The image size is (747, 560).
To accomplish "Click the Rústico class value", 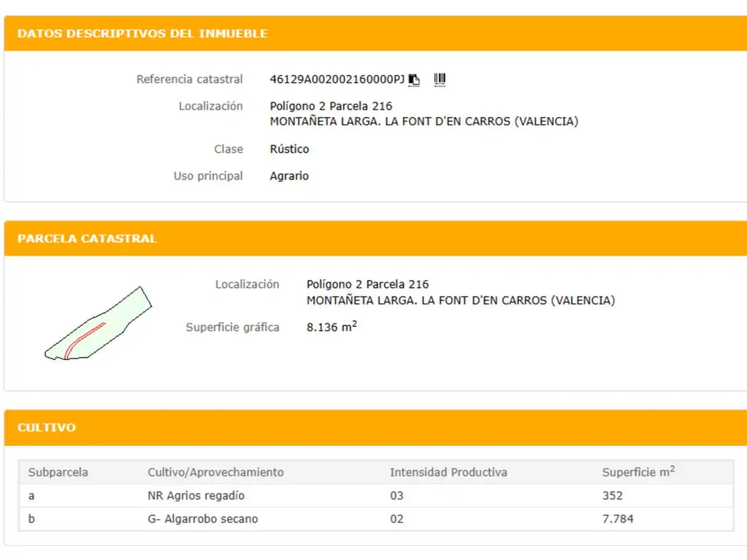I will [x=289, y=149].
